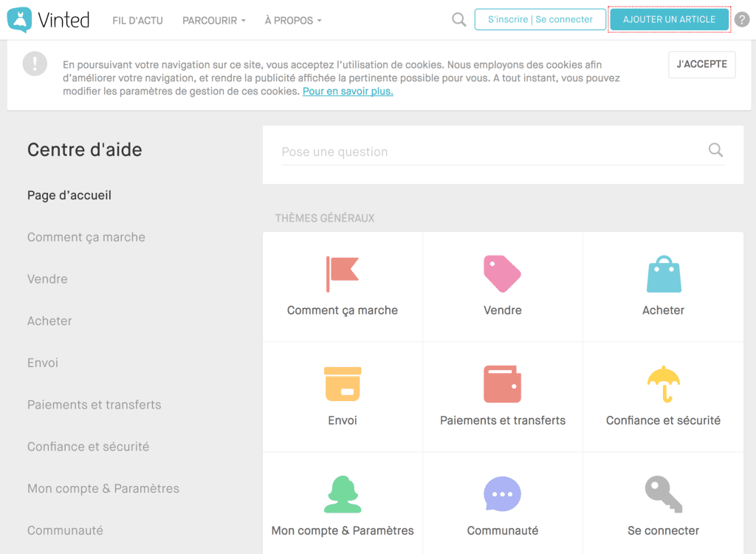Screen dimensions: 756x554
Task: Open the Comment ça marche tile label
Action: coord(343,310)
